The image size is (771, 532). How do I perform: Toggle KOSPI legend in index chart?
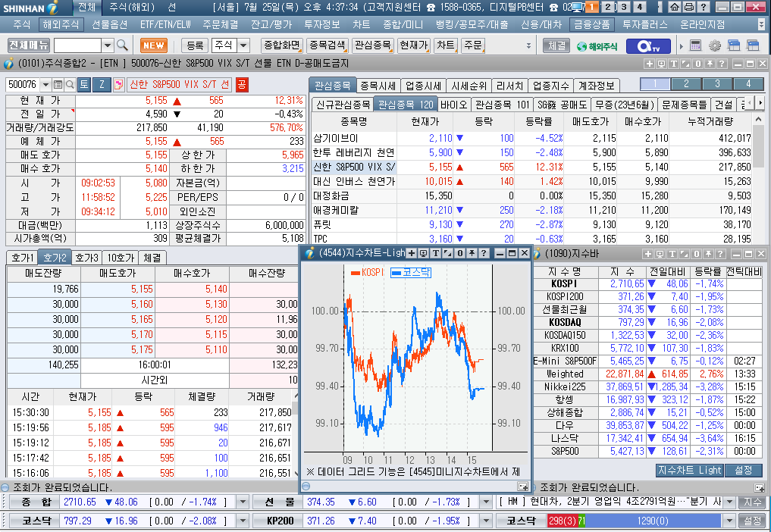click(x=367, y=272)
